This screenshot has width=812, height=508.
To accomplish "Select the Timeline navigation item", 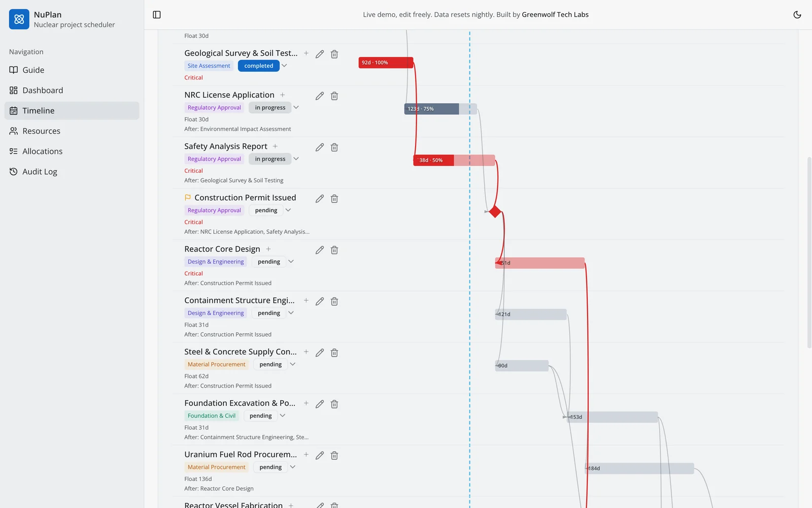I will pyautogui.click(x=72, y=111).
